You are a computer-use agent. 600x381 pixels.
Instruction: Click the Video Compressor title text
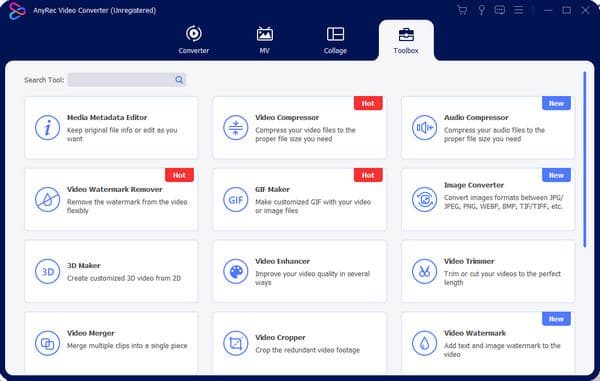(287, 117)
